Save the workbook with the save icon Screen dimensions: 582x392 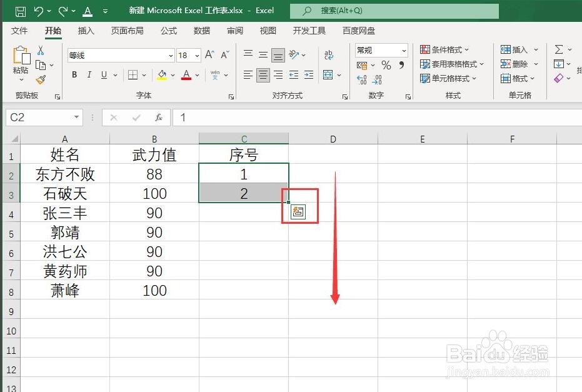pos(21,11)
